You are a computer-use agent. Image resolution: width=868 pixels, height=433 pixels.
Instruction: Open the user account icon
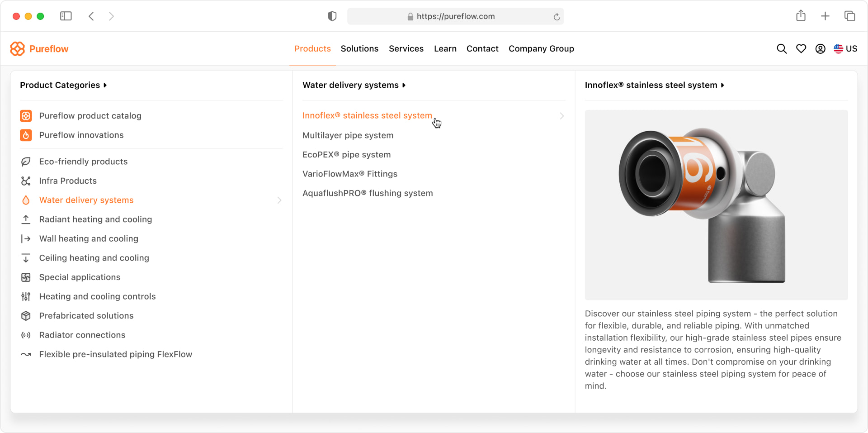(x=821, y=49)
